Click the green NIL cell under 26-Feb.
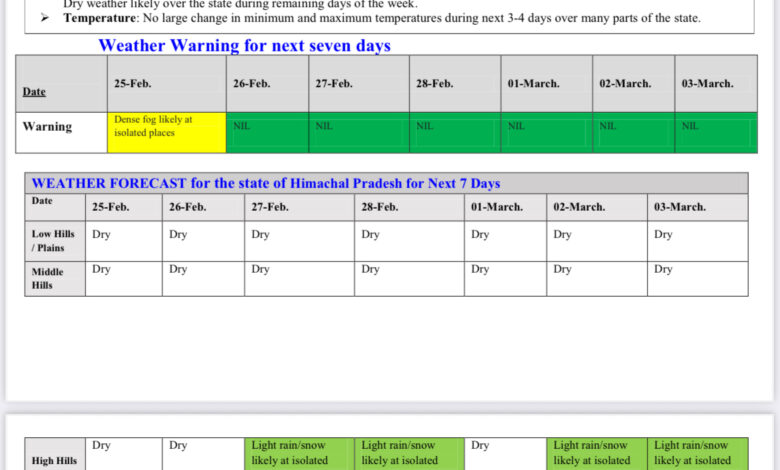This screenshot has height=470, width=780. pyautogui.click(x=267, y=132)
